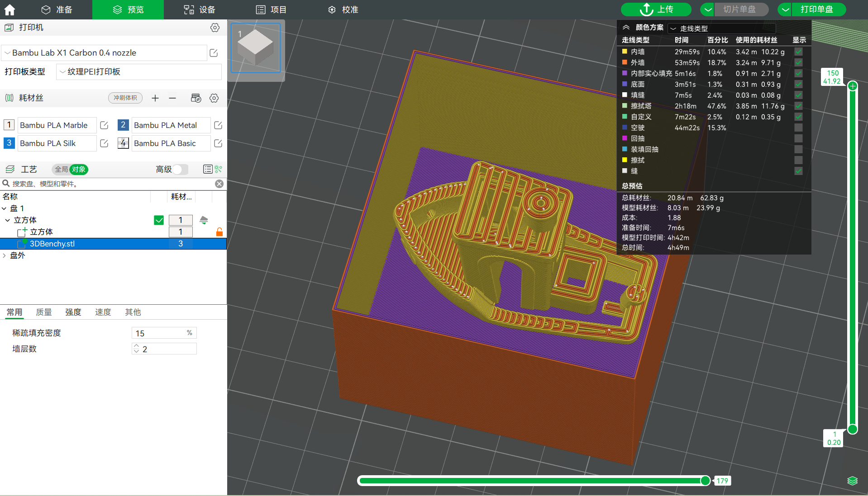
Task: Compare presets icon in process section
Action: tap(219, 169)
